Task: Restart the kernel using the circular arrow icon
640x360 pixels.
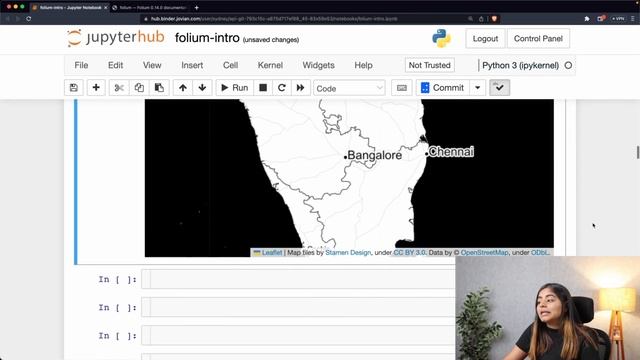Action: coord(282,88)
